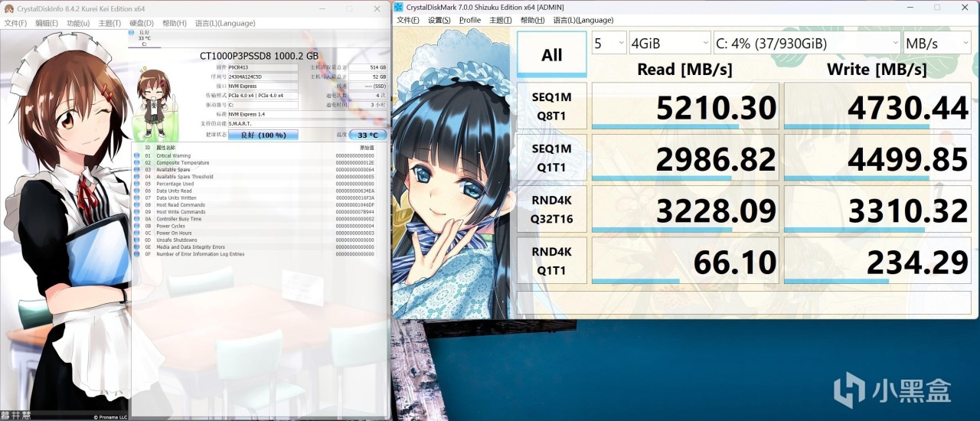The image size is (980, 421).
Task: Open CrystalDiskMark 设置(S) menu
Action: point(439,20)
